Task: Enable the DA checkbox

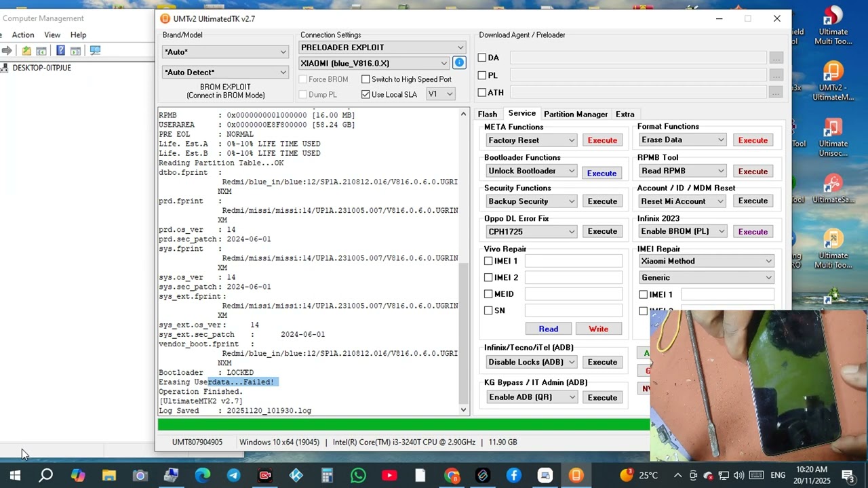Action: 482,58
